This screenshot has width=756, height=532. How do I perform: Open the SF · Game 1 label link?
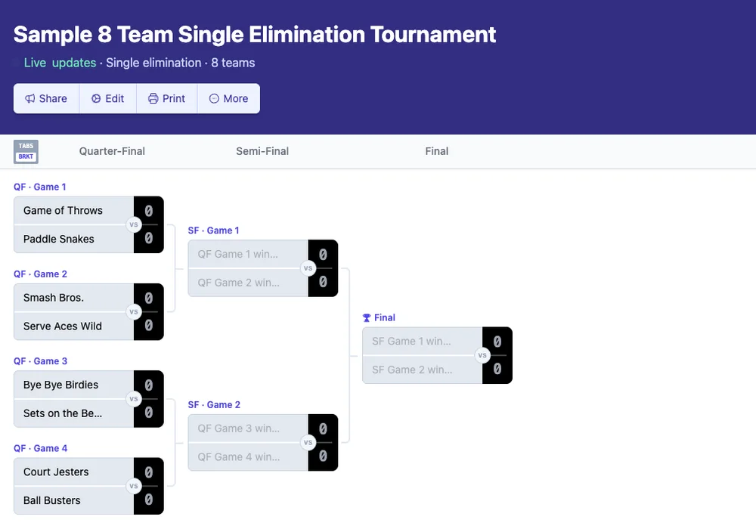click(x=213, y=230)
